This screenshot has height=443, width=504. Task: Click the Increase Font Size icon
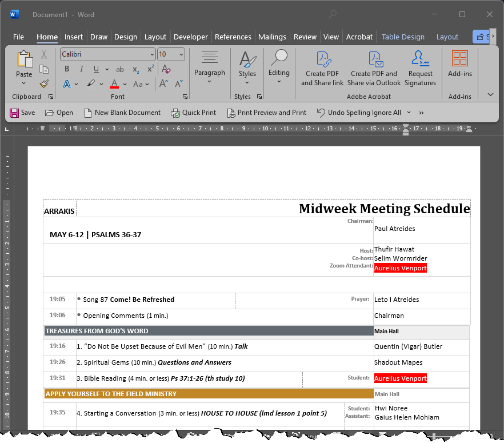pos(163,83)
